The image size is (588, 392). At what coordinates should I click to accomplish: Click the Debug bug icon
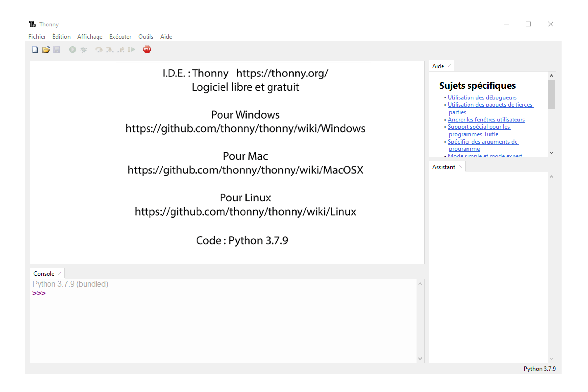(x=84, y=50)
